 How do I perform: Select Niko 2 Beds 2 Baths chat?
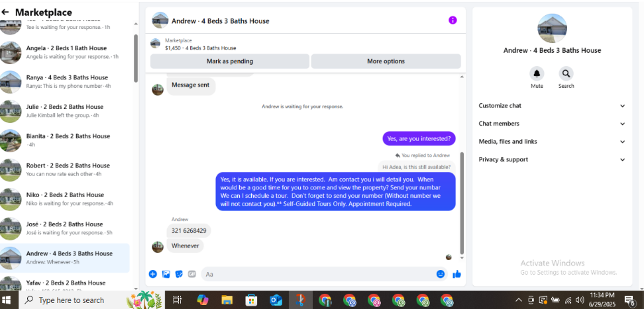pos(66,199)
